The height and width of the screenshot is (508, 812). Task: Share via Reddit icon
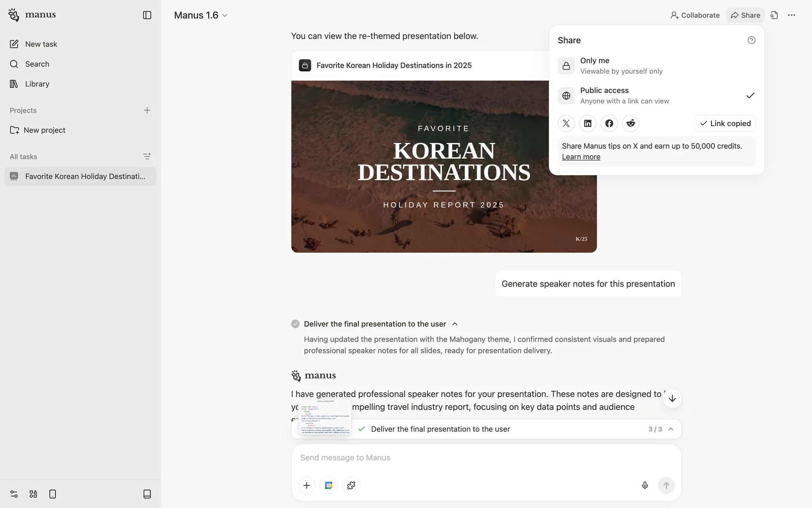point(631,123)
